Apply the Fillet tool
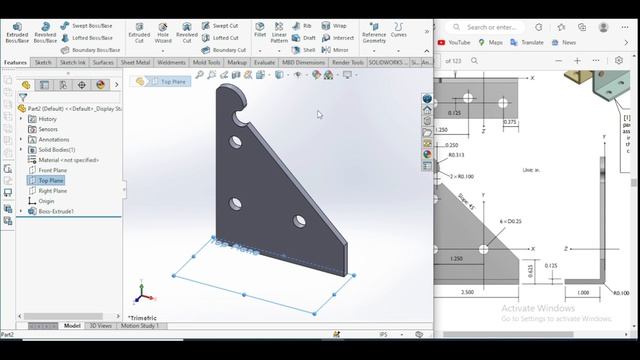The width and height of the screenshot is (640, 360). (x=260, y=29)
